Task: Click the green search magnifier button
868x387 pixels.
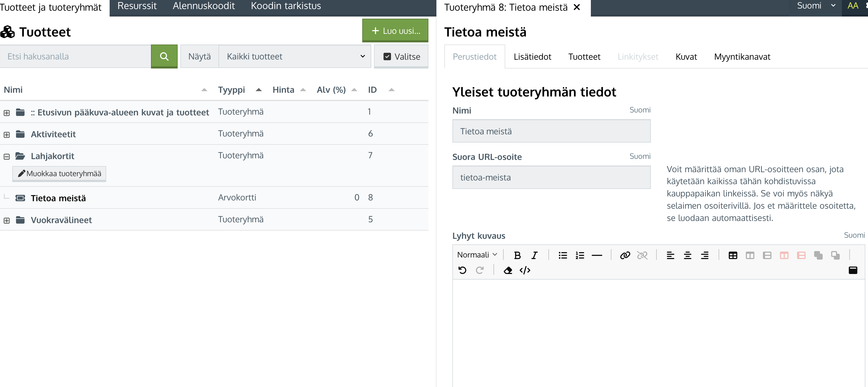Action: click(x=164, y=56)
